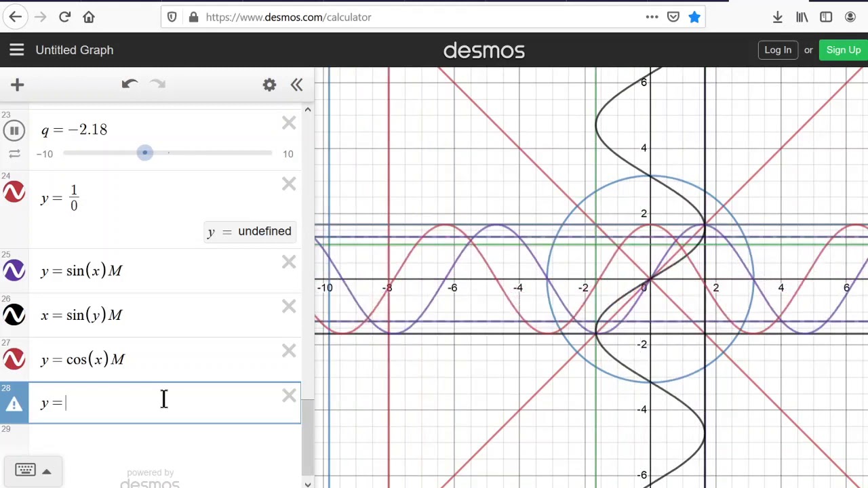The height and width of the screenshot is (488, 868).
Task: Click the y = cos(x)M expression text
Action: [83, 359]
